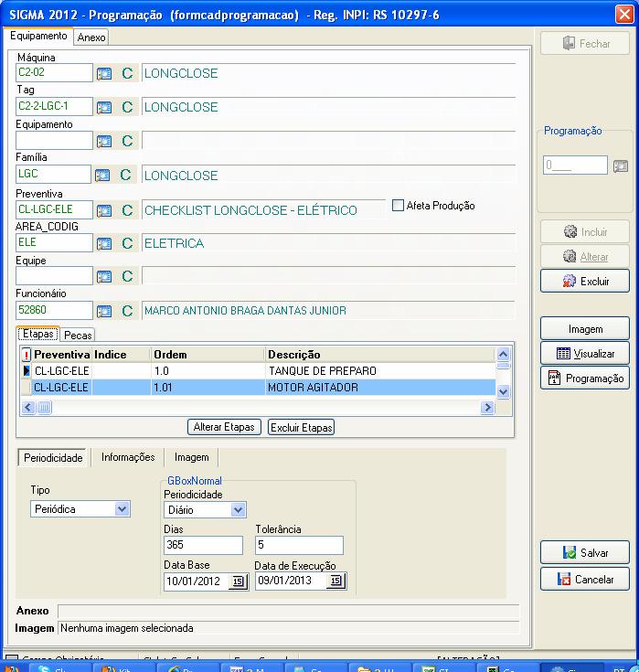Click grid horizontal scrollbar left arrow
The image size is (639, 672).
point(28,407)
